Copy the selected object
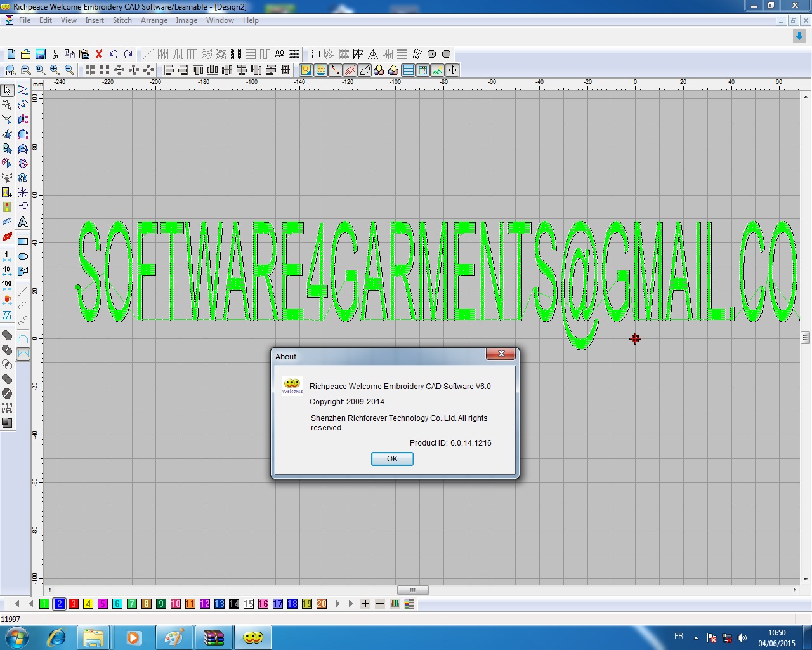 [x=70, y=54]
